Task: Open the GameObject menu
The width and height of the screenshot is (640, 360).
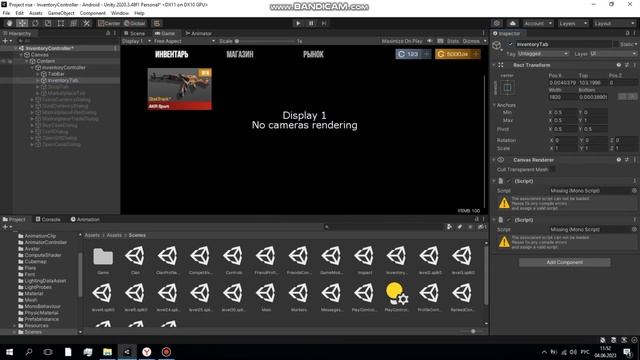Action: (61, 13)
